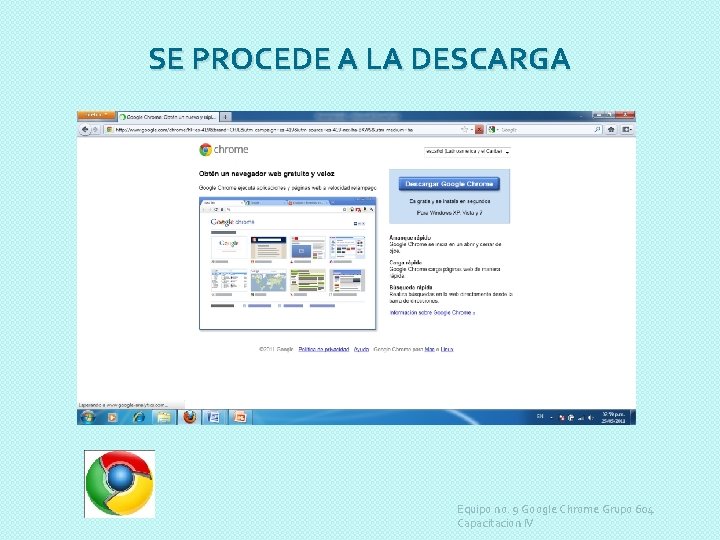
Task: Select heading 'Obtén un navegador web gratuito y veloz'
Action: point(267,174)
